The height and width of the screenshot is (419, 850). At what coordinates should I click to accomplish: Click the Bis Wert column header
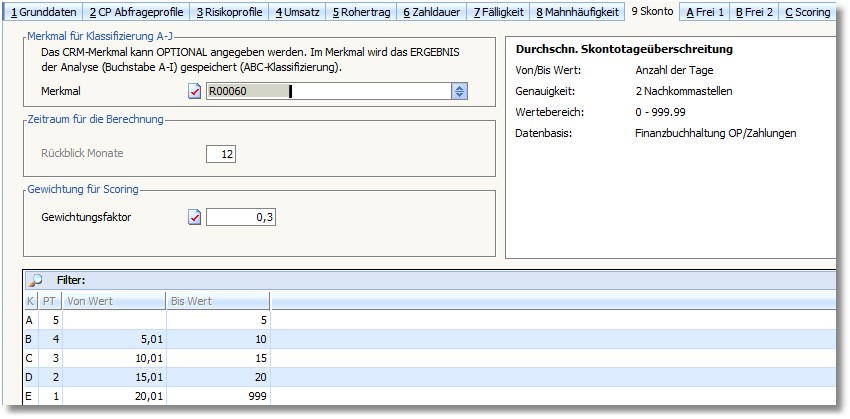click(220, 300)
